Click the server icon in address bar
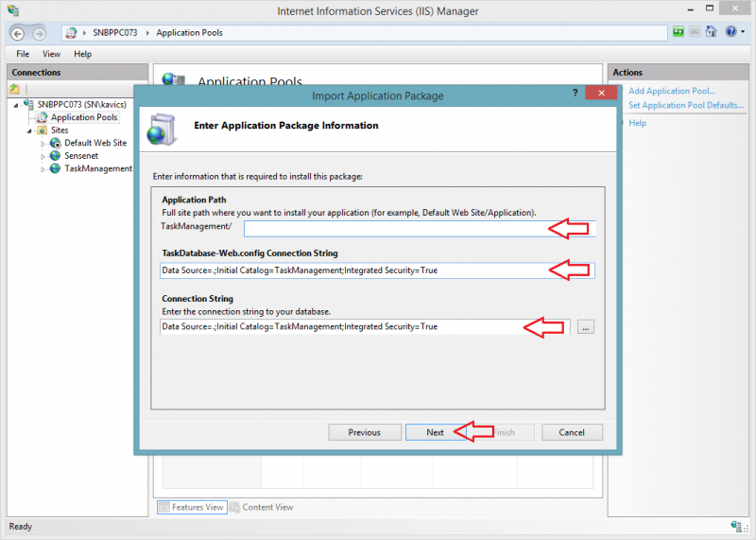756x540 pixels. point(72,33)
